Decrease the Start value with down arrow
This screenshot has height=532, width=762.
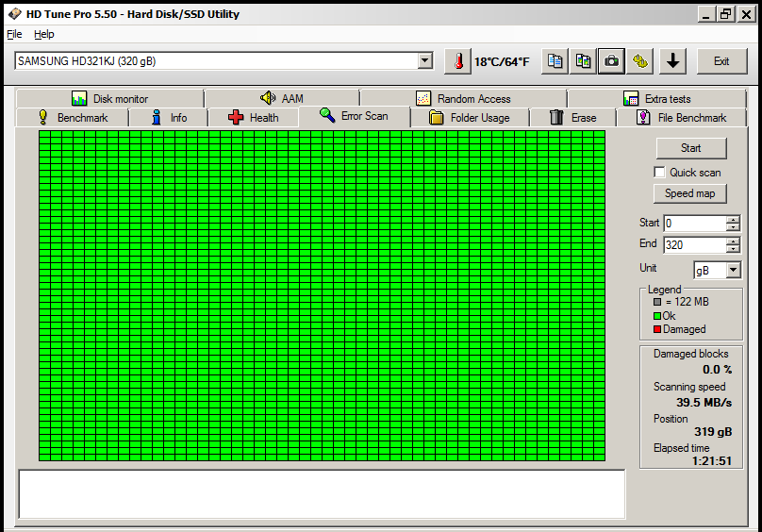tap(733, 227)
